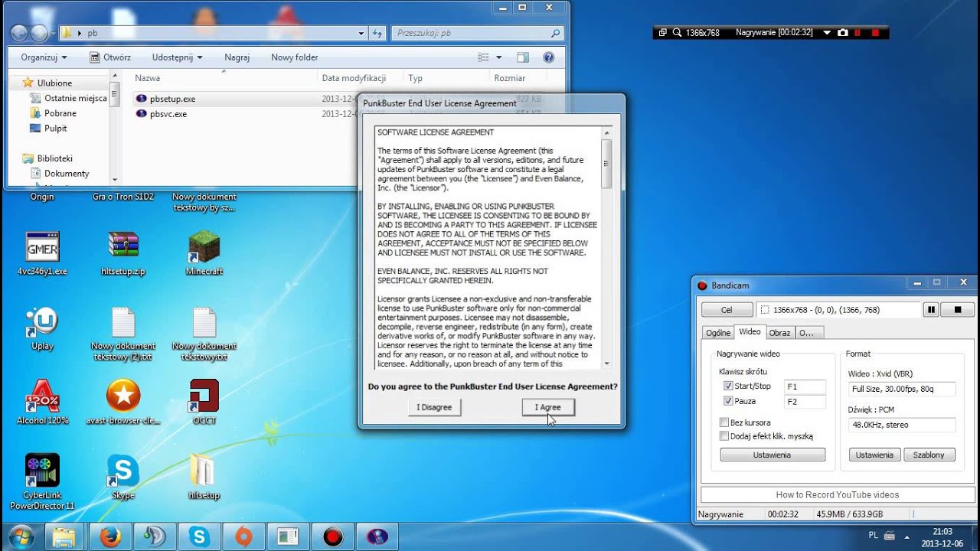
Task: Open Explorer help question mark icon
Action: pos(548,57)
